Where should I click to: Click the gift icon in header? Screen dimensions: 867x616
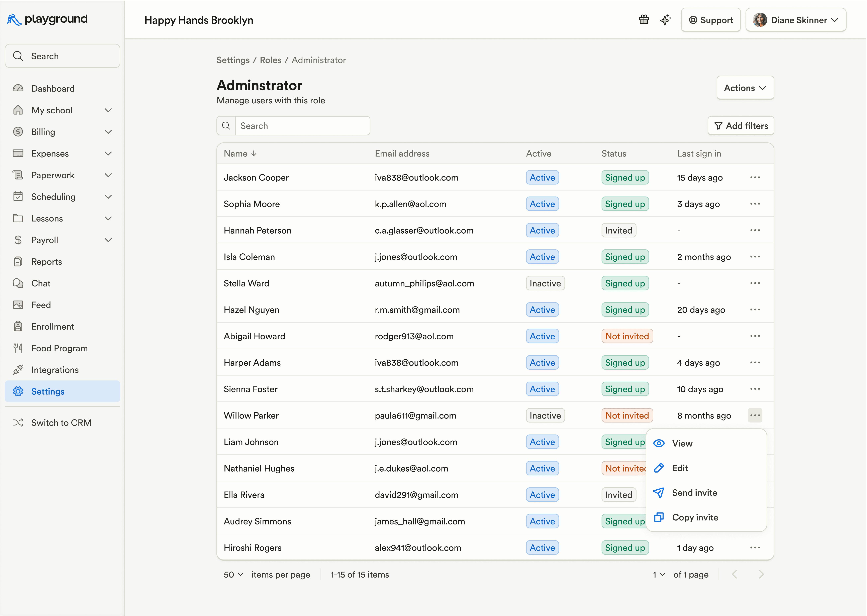tap(644, 20)
